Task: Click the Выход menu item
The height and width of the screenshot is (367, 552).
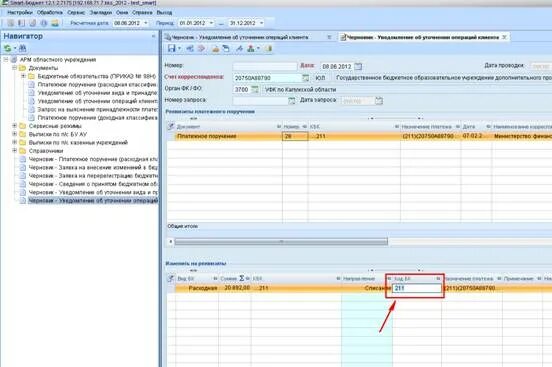Action: [164, 12]
